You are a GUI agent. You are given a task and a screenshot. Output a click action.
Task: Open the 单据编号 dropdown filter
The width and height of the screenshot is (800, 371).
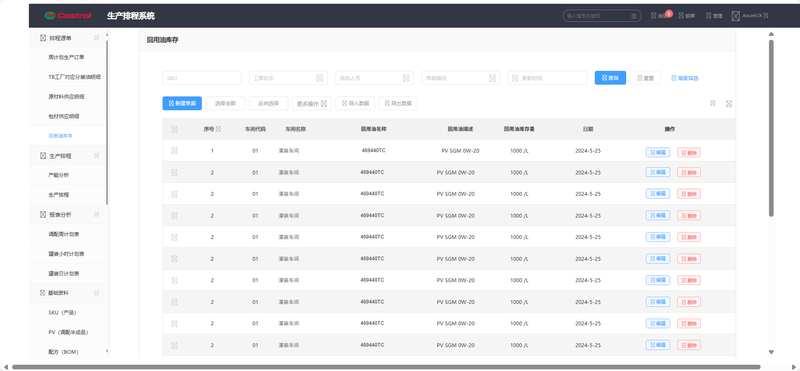461,78
